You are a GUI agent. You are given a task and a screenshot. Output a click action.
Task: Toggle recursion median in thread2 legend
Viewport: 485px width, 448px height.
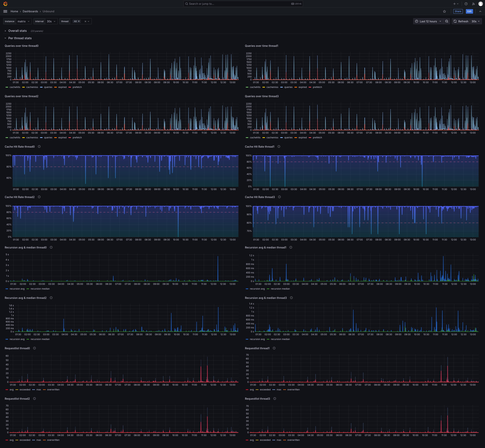[40, 339]
